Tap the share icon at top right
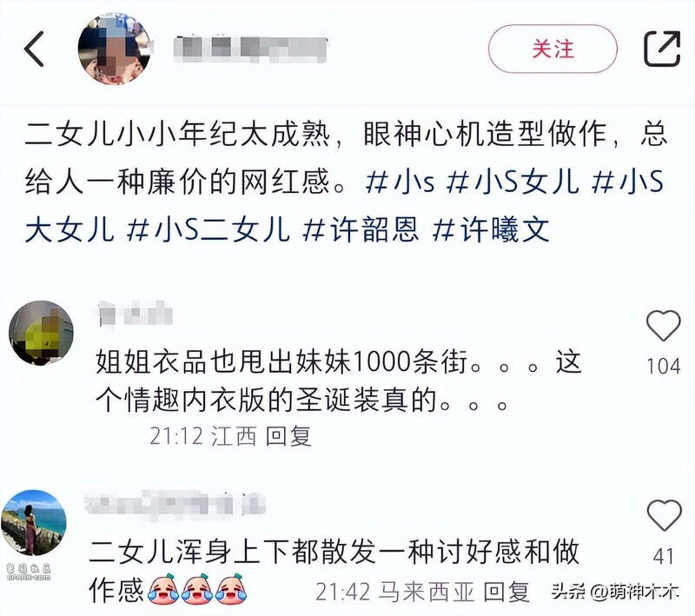This screenshot has width=695, height=616. [x=662, y=49]
